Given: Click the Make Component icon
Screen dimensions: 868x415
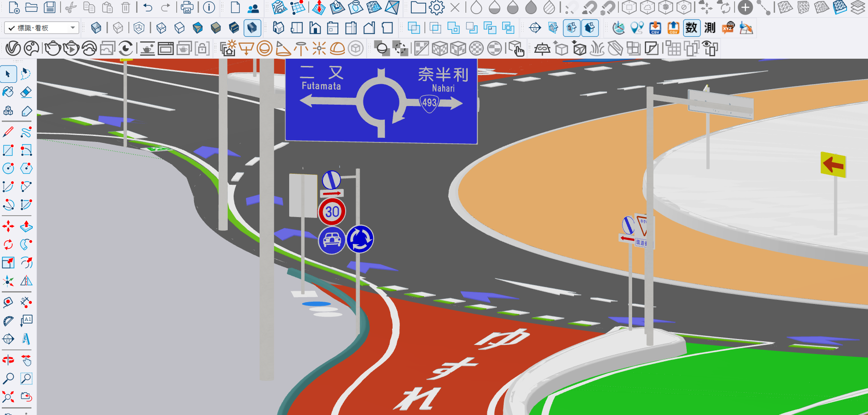Looking at the screenshot, I should pos(8,111).
